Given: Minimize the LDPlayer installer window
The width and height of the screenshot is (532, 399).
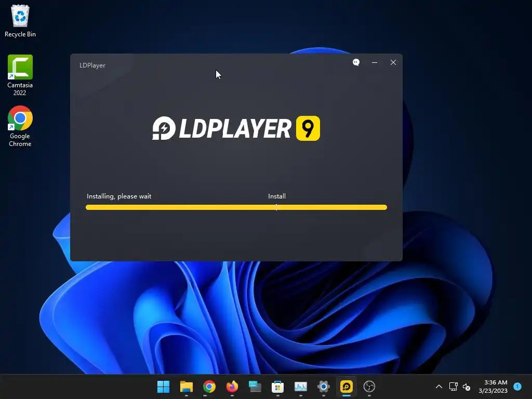Looking at the screenshot, I should (x=375, y=62).
